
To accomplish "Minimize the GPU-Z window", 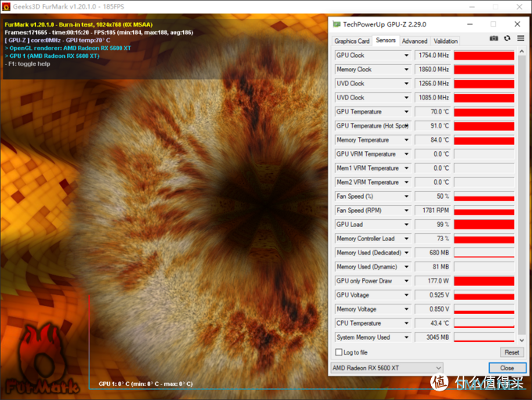I will click(470, 24).
